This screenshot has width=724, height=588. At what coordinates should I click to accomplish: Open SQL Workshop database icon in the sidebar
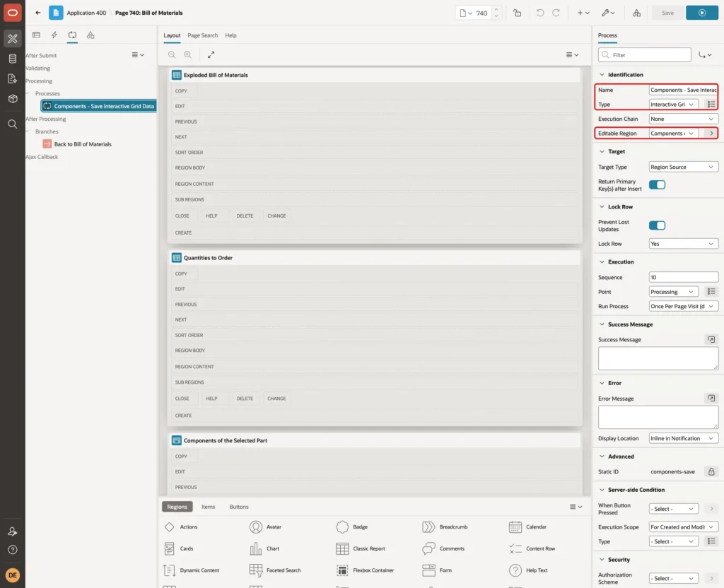tap(13, 59)
